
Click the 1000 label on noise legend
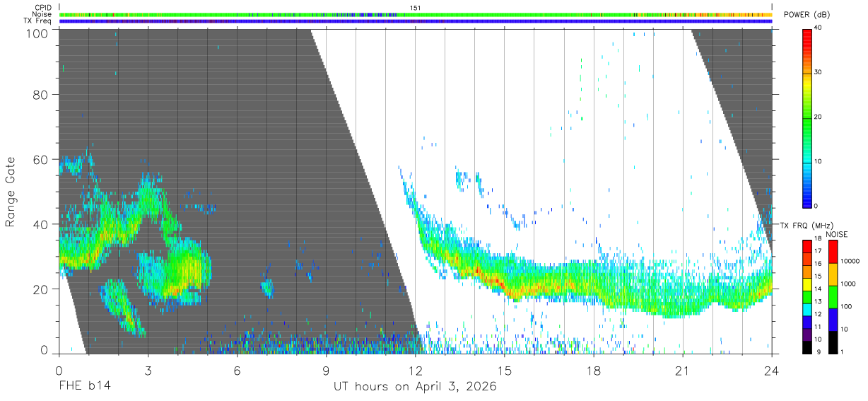pos(848,284)
